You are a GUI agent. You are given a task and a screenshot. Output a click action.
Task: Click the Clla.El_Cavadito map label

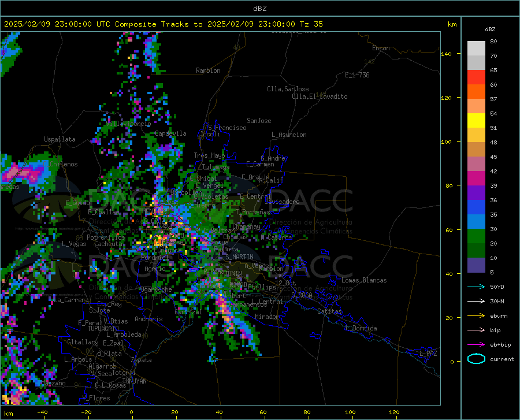[x=320, y=96]
